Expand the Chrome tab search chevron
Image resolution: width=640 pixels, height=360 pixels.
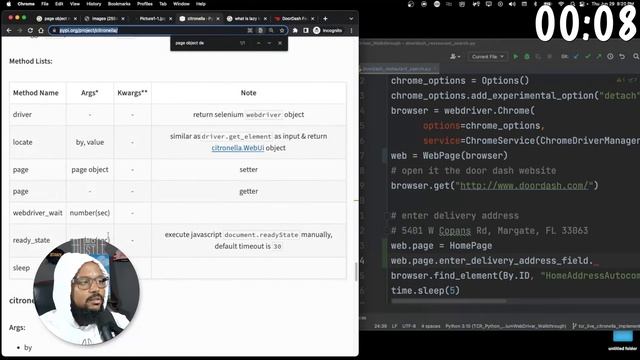click(351, 18)
